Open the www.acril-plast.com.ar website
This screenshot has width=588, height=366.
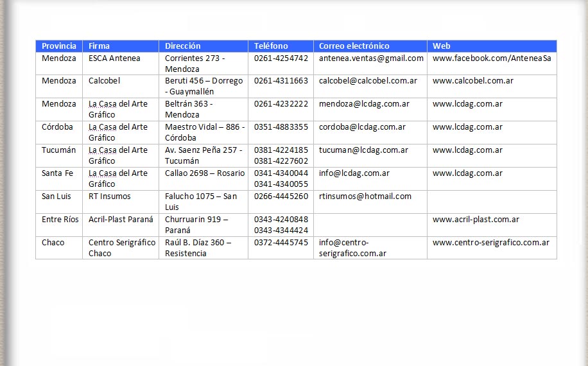click(476, 220)
